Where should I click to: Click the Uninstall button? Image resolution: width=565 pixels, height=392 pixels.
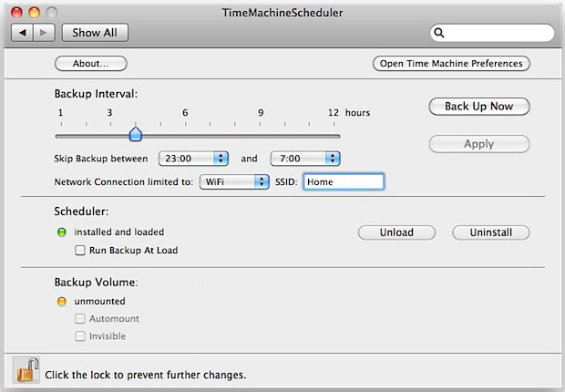[490, 232]
